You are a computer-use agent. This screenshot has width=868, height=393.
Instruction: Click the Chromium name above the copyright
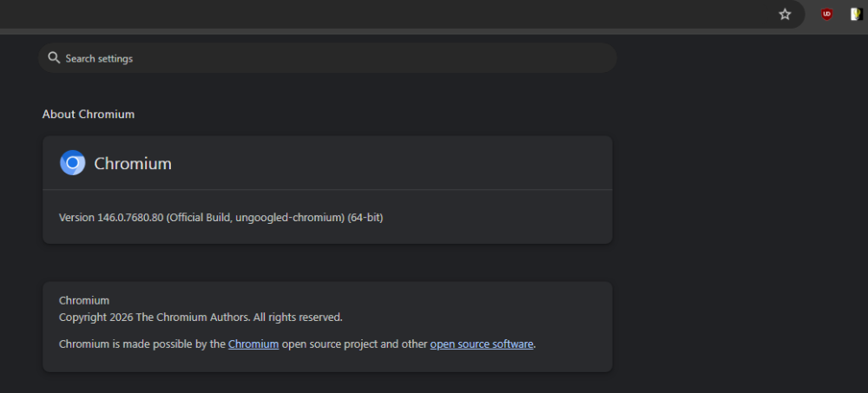click(x=84, y=300)
